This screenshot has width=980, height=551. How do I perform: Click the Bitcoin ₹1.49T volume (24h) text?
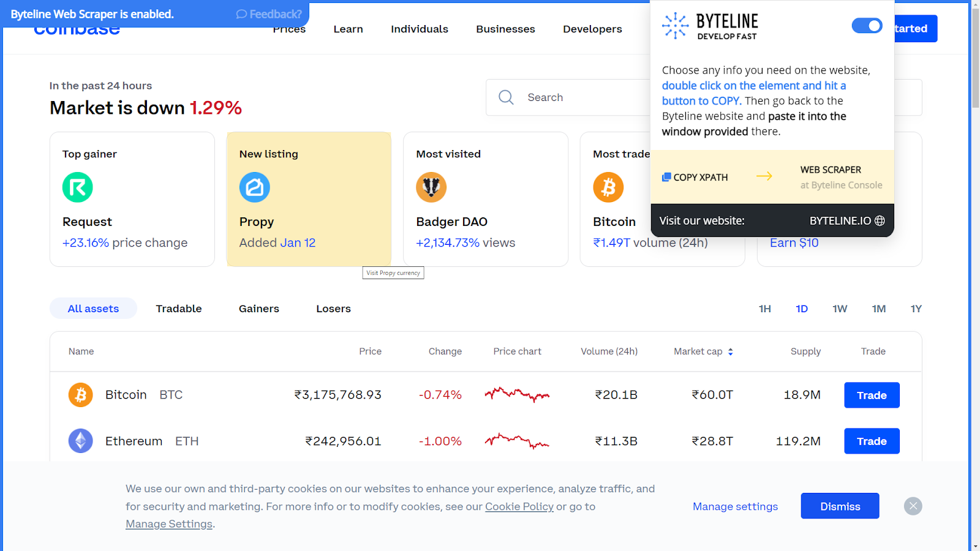point(650,243)
